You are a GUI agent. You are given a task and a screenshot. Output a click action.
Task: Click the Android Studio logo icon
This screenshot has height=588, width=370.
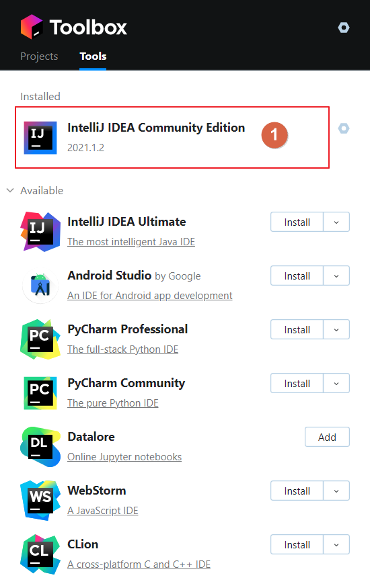(40, 286)
